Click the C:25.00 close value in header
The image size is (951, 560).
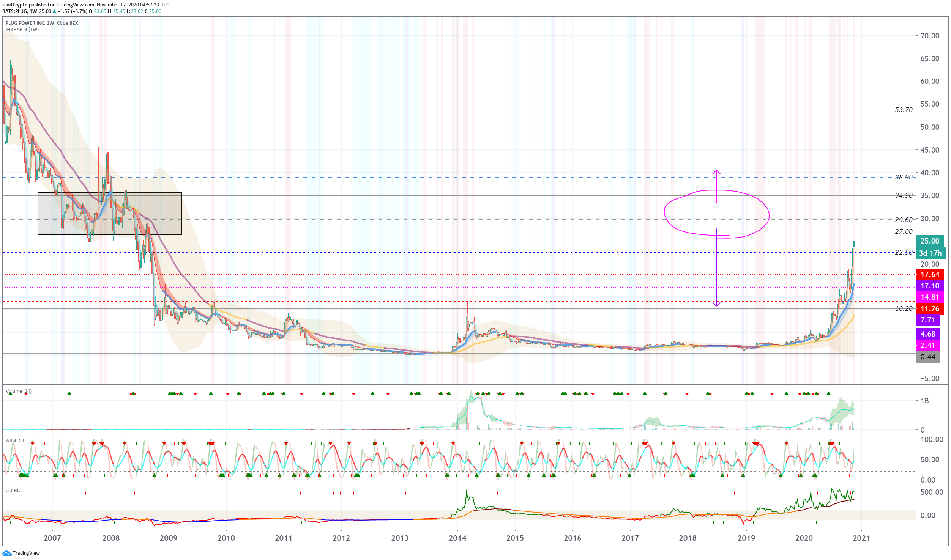[x=153, y=11]
